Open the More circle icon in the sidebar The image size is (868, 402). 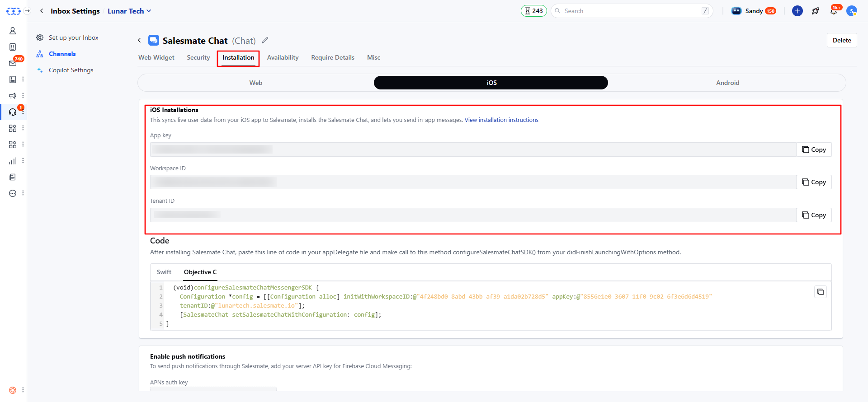pos(13,193)
